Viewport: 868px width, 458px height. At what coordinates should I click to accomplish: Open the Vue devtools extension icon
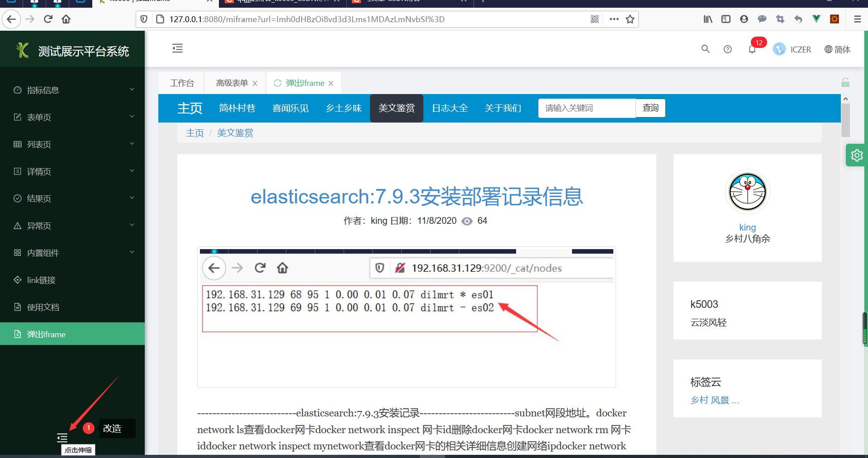pos(816,19)
